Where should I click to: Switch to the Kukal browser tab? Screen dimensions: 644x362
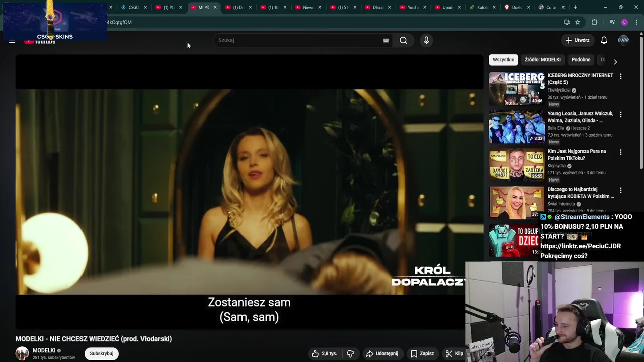click(x=482, y=7)
